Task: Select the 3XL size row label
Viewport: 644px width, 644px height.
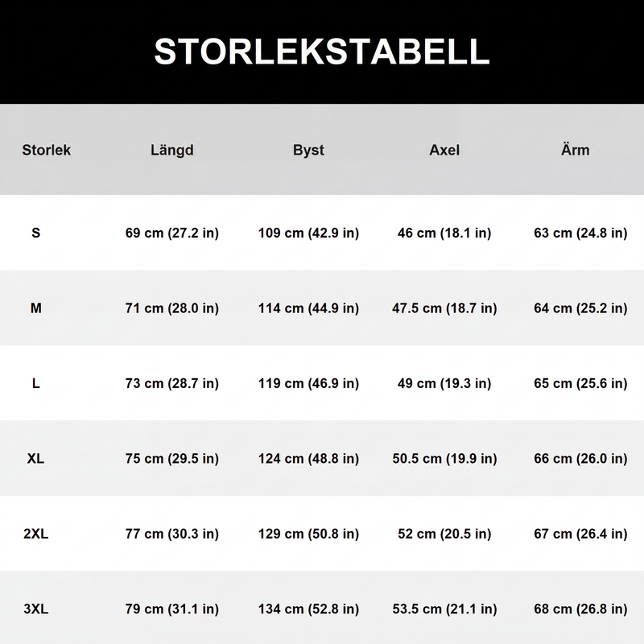Action: pyautogui.click(x=35, y=609)
